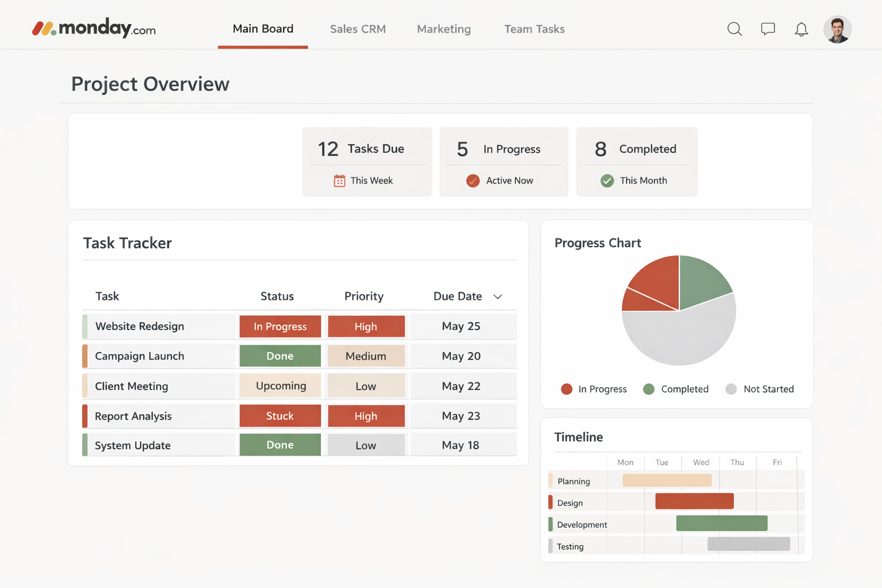
Task: Check notifications via the bell icon
Action: pos(802,29)
